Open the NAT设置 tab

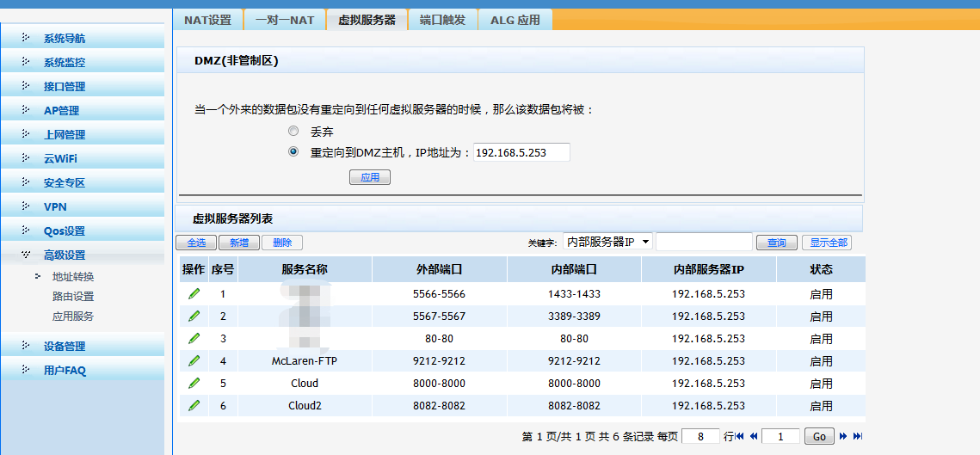tap(207, 20)
